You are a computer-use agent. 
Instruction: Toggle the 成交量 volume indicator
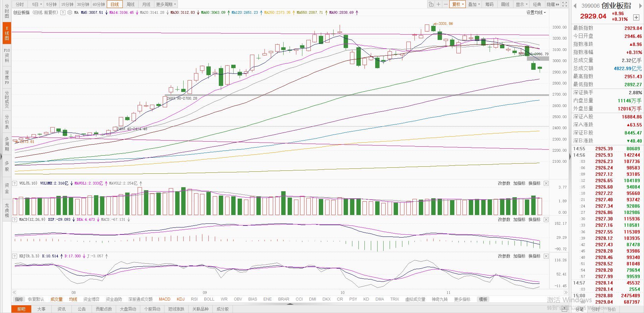pyautogui.click(x=56, y=299)
